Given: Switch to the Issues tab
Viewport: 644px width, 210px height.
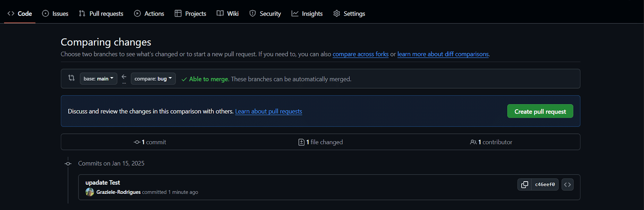Looking at the screenshot, I should [x=55, y=14].
